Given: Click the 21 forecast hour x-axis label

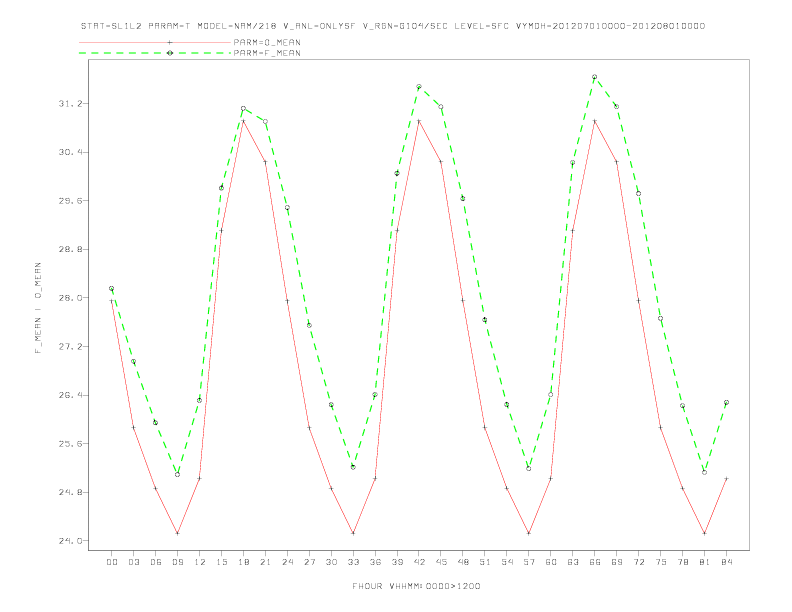Looking at the screenshot, I should 265,562.
